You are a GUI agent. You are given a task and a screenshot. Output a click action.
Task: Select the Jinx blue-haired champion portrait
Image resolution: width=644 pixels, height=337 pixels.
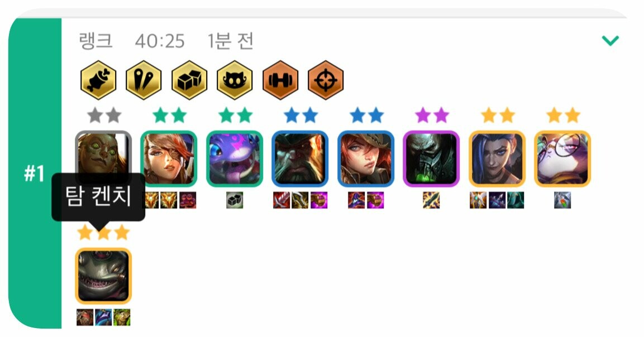click(x=497, y=158)
